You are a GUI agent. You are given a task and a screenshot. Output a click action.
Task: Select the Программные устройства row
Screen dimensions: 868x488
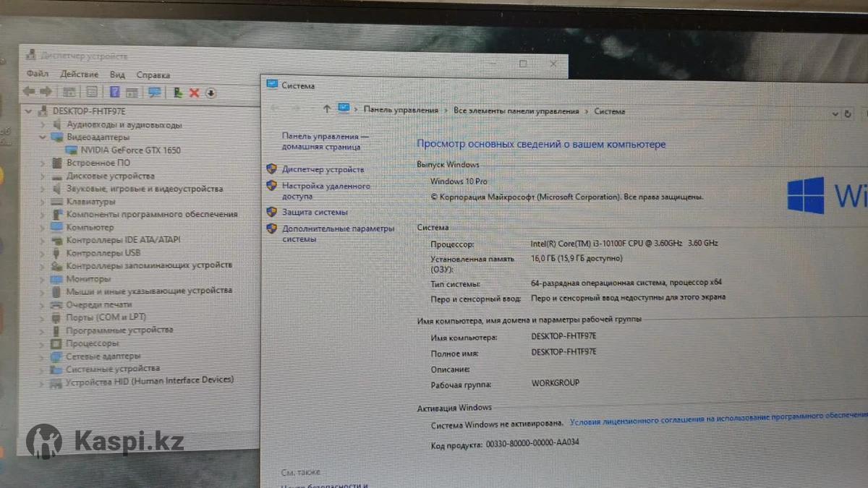pyautogui.click(x=119, y=330)
